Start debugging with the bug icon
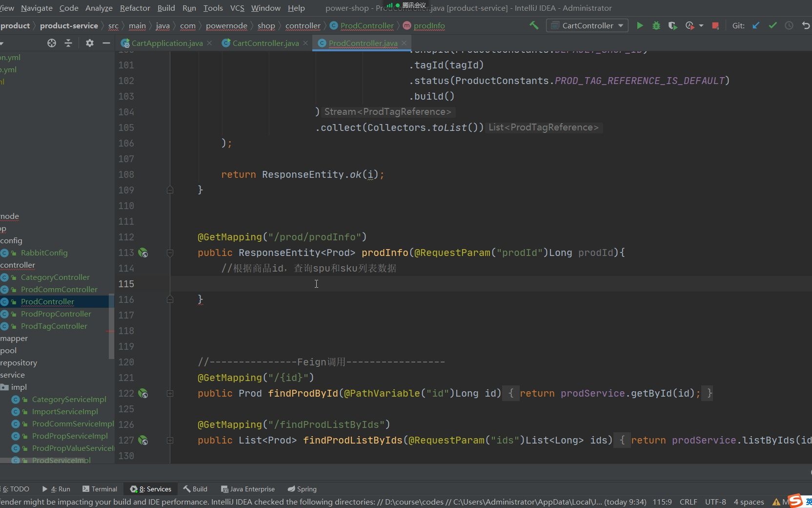This screenshot has height=508, width=812. [656, 25]
